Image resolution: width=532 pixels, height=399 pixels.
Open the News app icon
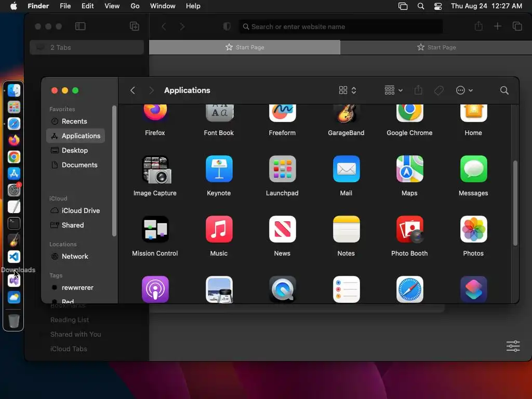pyautogui.click(x=282, y=229)
